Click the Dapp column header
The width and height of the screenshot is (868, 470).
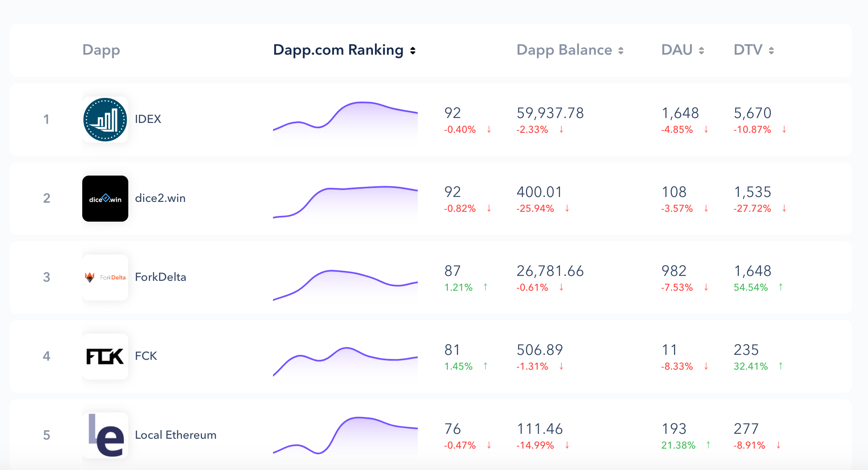(101, 50)
